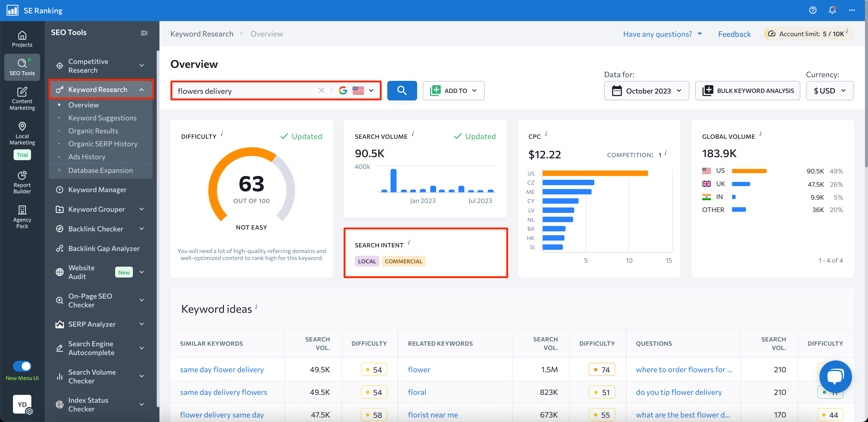The width and height of the screenshot is (868, 422).
Task: Click the blue search magnifier button
Action: (x=402, y=90)
